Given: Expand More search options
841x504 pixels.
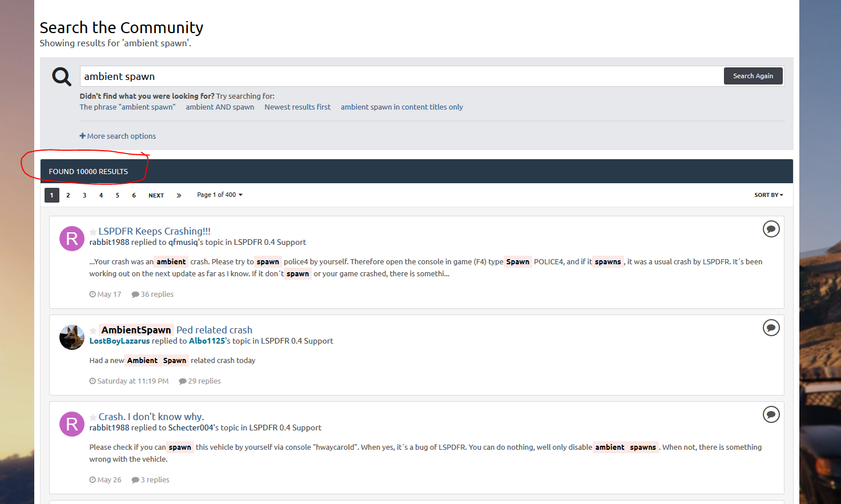Looking at the screenshot, I should pos(118,136).
